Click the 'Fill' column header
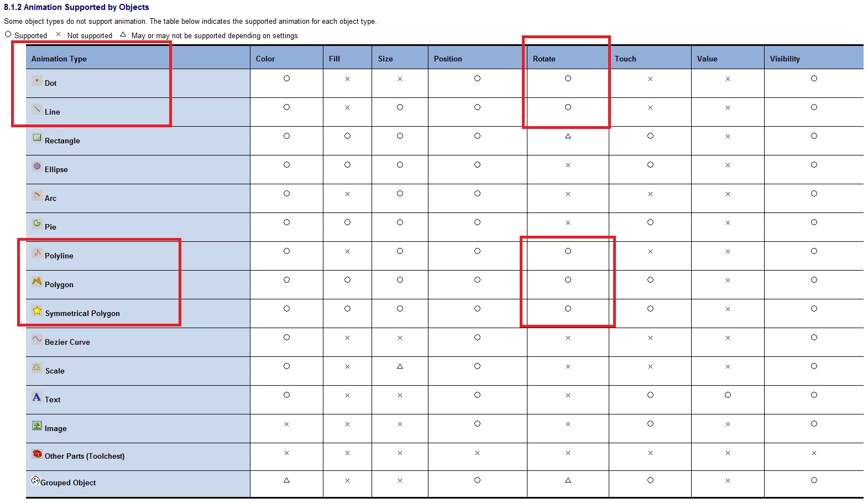 [334, 59]
